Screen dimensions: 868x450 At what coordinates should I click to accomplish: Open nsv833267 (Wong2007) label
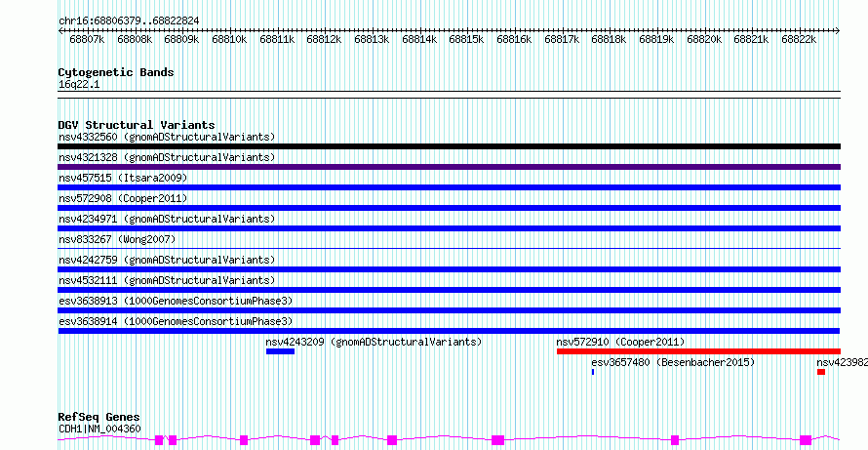coord(117,239)
